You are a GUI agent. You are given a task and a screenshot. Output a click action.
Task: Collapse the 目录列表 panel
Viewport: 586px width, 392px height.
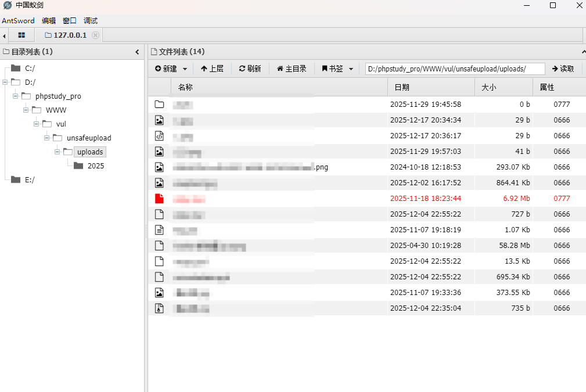[x=137, y=52]
